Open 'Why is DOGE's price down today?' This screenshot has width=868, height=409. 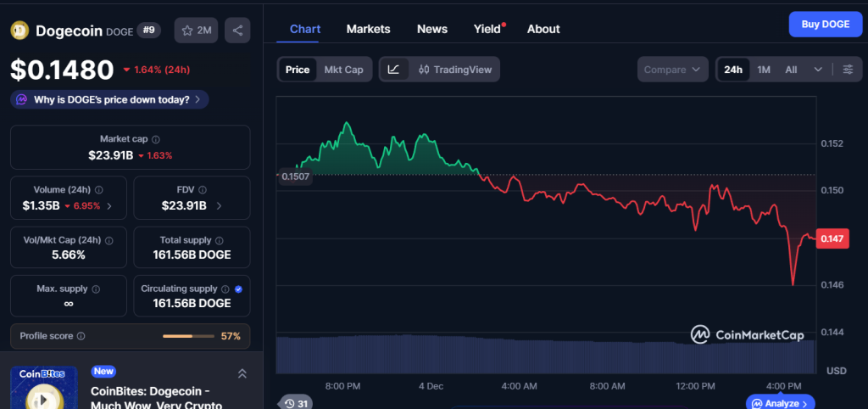[109, 100]
